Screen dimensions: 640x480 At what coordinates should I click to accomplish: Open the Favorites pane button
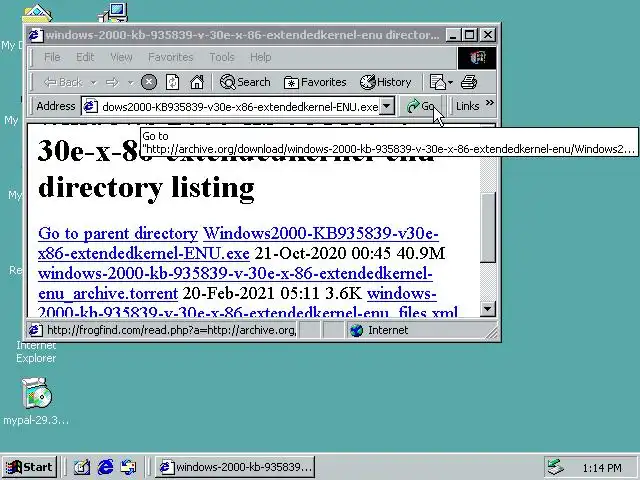[x=315, y=82]
